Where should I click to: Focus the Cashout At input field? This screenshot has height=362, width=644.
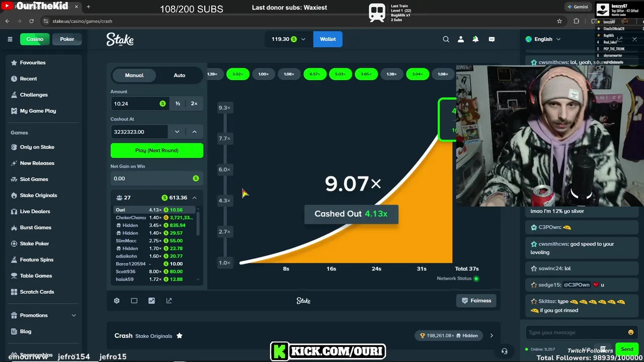(x=139, y=132)
